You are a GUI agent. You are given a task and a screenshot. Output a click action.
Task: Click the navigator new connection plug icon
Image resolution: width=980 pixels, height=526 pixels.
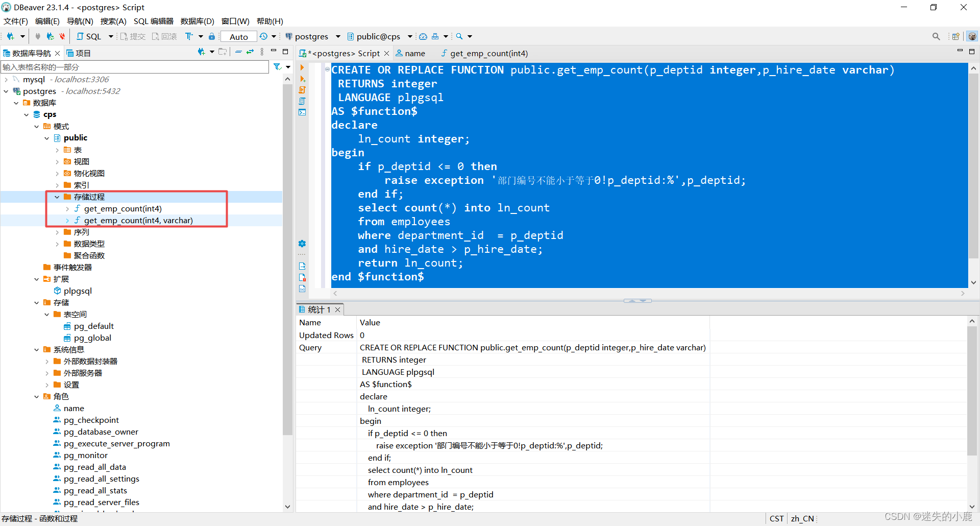coord(201,52)
